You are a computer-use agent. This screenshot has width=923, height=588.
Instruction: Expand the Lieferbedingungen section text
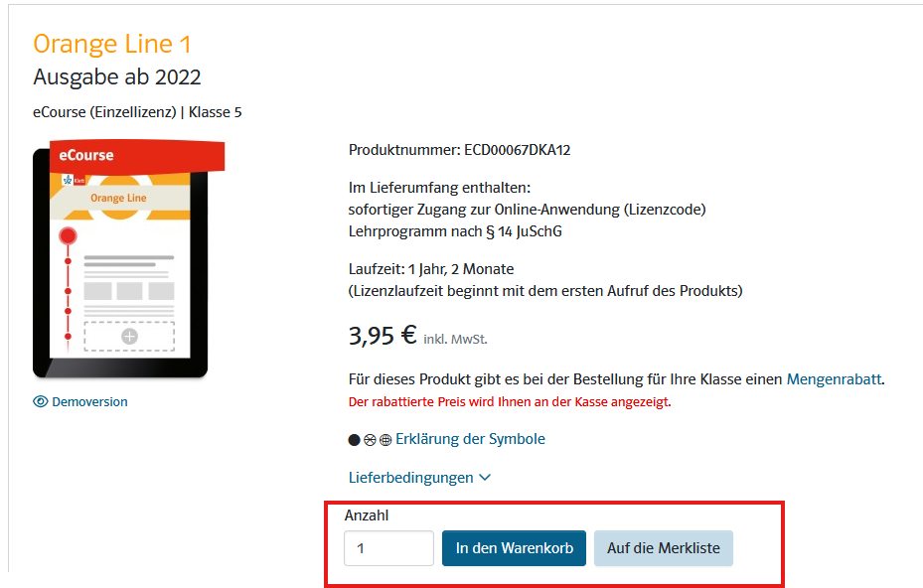(x=411, y=478)
